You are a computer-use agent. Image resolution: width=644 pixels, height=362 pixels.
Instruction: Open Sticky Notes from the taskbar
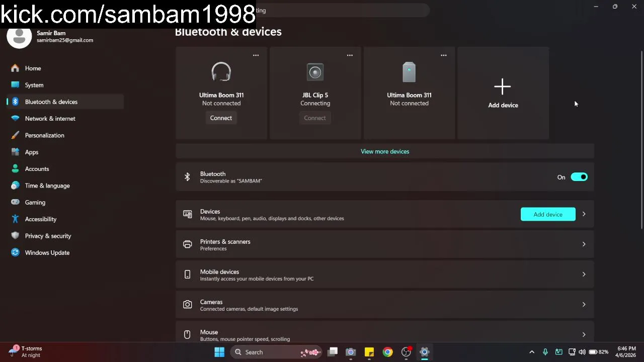(x=369, y=352)
